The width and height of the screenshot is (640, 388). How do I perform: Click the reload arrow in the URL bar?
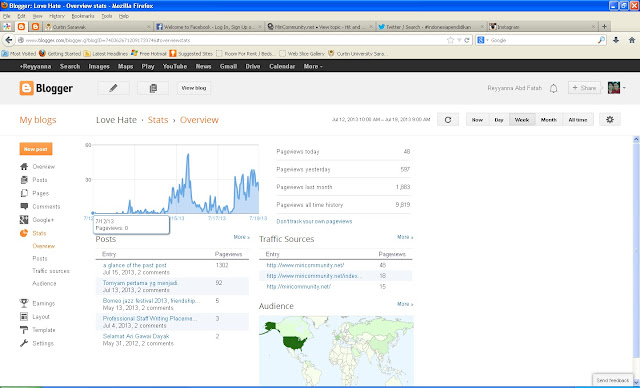(467, 40)
